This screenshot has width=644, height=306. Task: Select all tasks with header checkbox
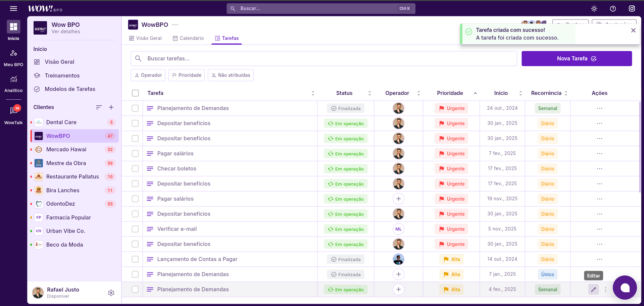135,93
